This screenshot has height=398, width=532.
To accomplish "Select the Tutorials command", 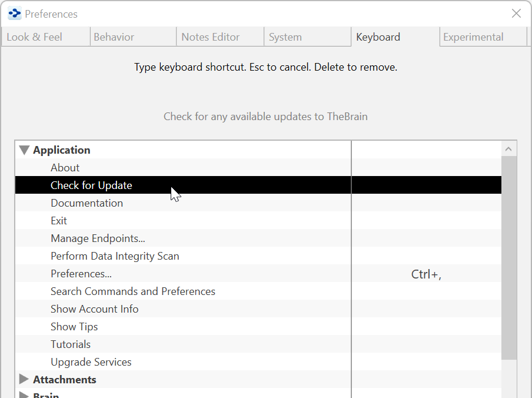I will (71, 344).
